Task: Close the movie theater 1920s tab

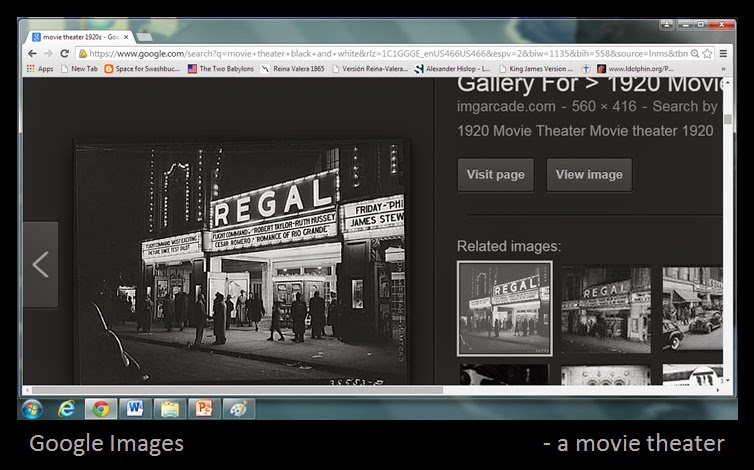Action: 126,37
